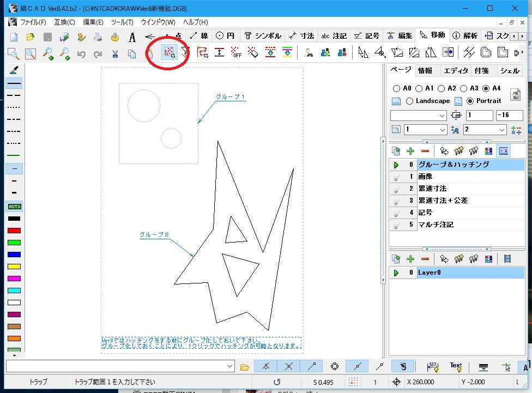Add a page with the green plus icon
Viewport: 532px width, 393px height.
pos(410,151)
